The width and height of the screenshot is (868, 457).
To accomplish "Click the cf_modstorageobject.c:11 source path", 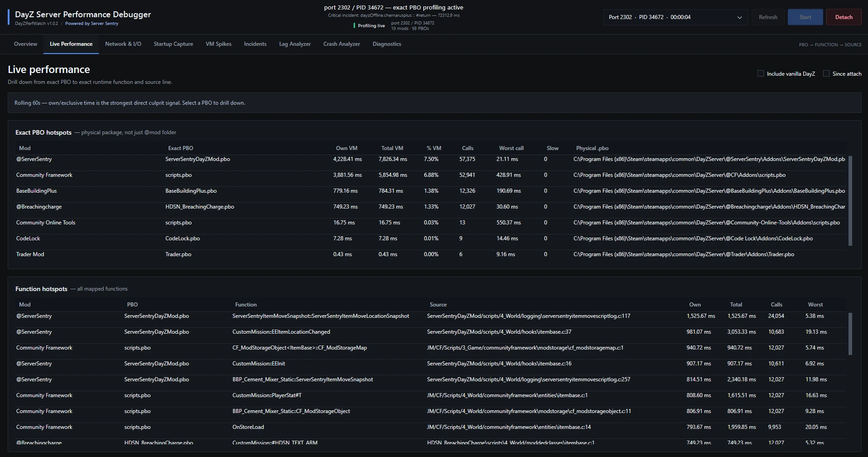I will (x=529, y=411).
